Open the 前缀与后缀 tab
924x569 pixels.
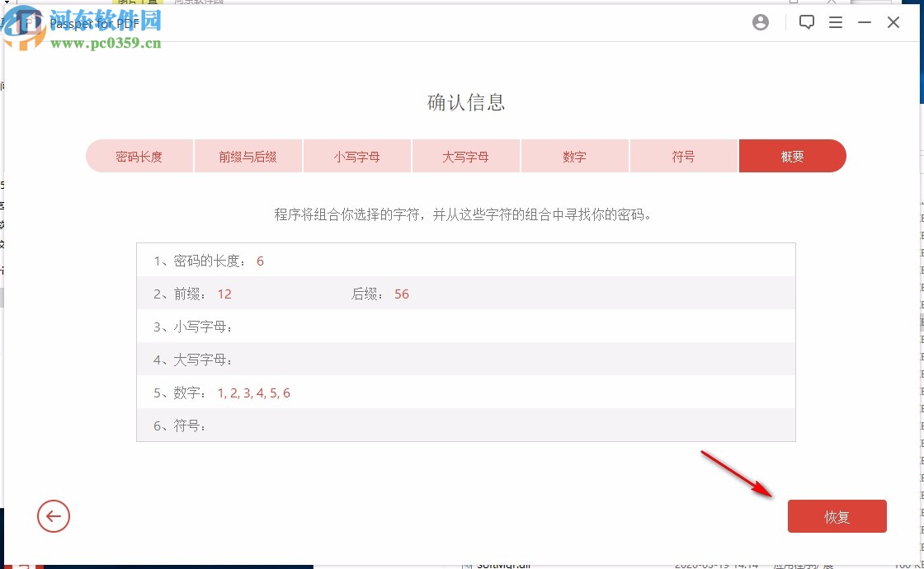[247, 155]
